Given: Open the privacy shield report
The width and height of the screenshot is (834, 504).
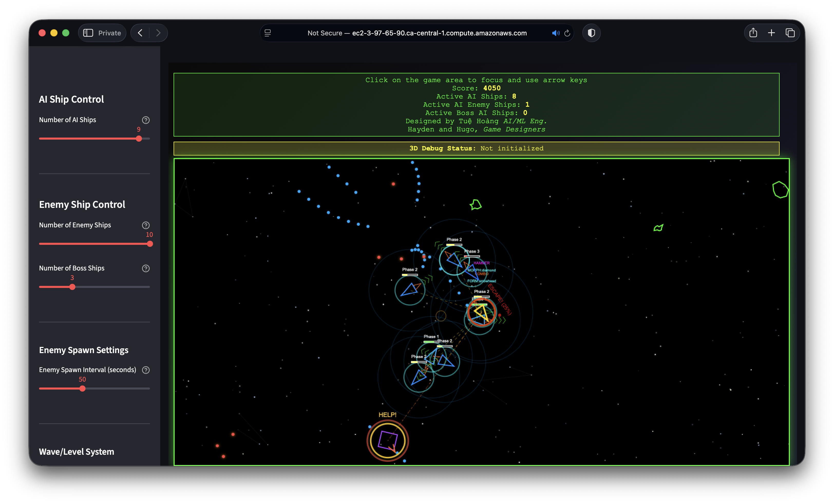Looking at the screenshot, I should coord(591,33).
